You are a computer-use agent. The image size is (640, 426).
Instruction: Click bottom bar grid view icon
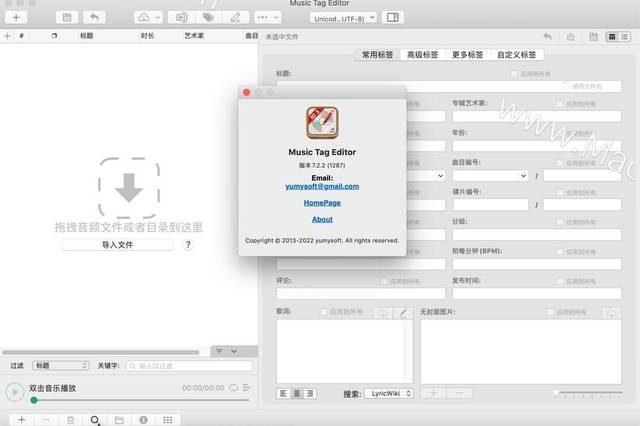click(x=168, y=419)
